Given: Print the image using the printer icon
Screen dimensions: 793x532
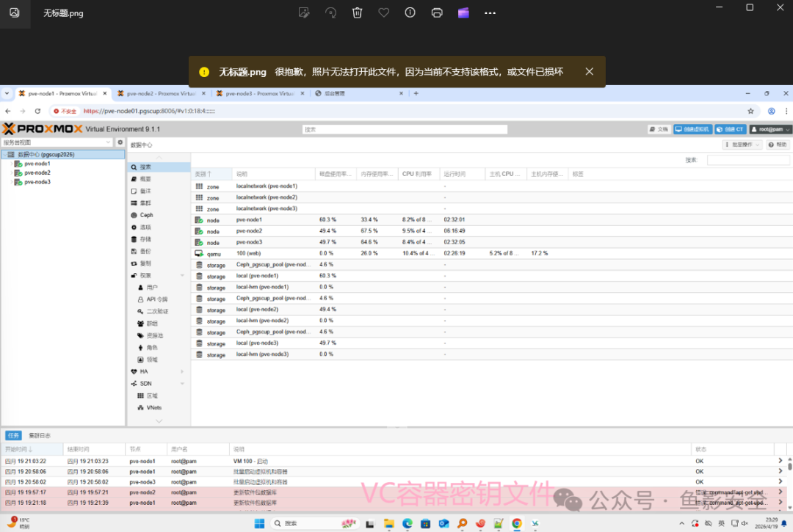Looking at the screenshot, I should pyautogui.click(x=437, y=13).
